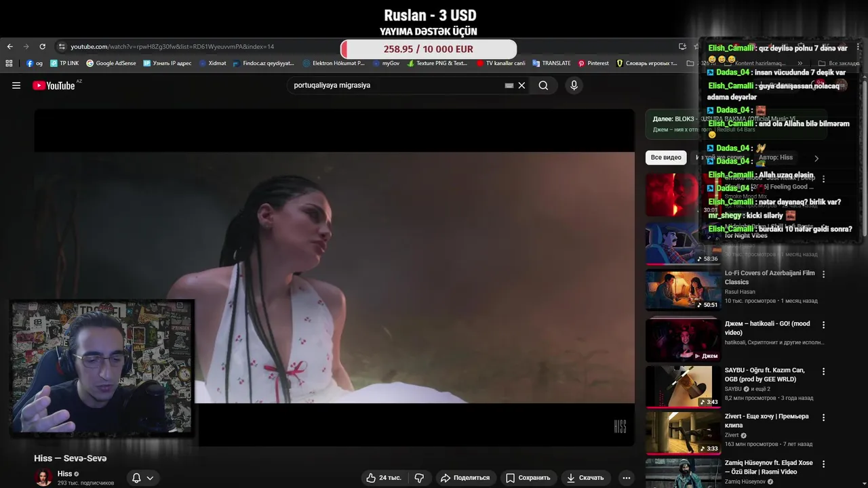Expand the notification options chevron

click(x=150, y=478)
